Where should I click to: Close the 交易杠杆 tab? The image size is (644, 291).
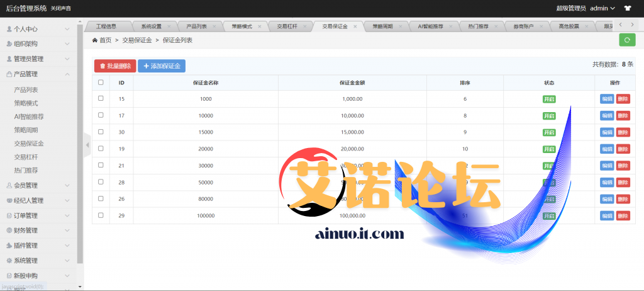(304, 26)
